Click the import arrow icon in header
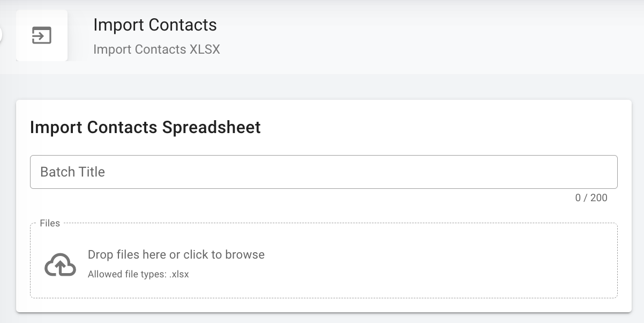 tap(42, 35)
